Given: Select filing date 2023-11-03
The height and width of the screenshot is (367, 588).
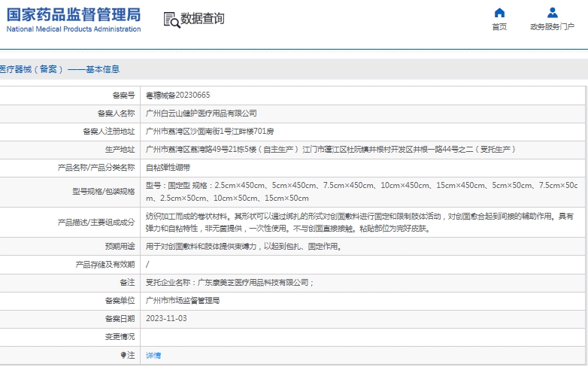Looking at the screenshot, I should pos(166,319).
